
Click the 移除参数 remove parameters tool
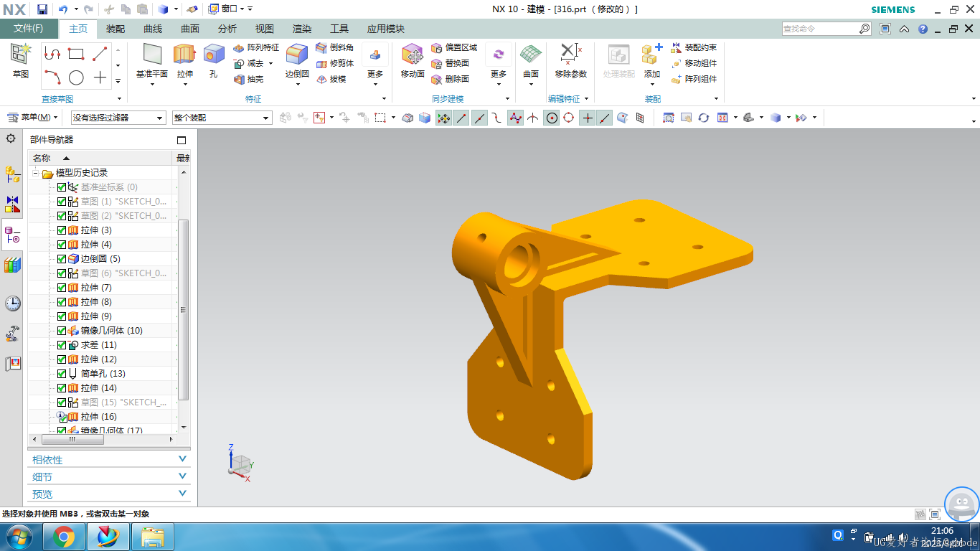(x=570, y=60)
